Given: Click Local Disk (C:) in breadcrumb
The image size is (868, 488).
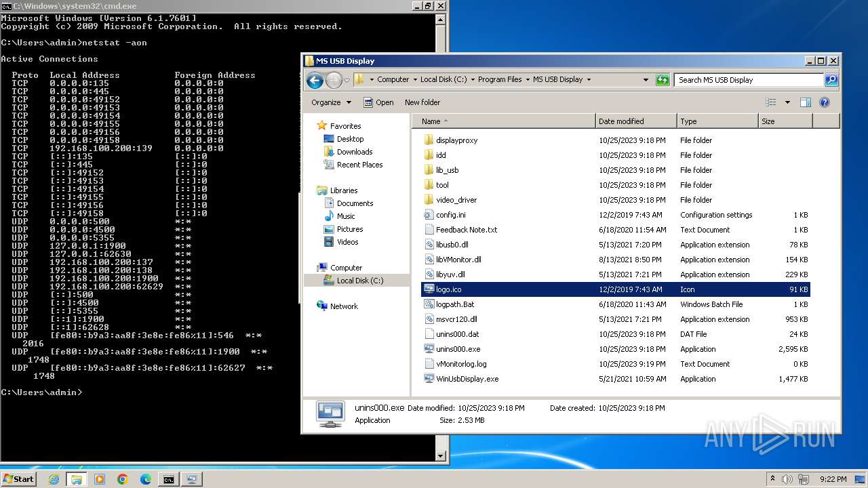Looking at the screenshot, I should click(x=443, y=80).
